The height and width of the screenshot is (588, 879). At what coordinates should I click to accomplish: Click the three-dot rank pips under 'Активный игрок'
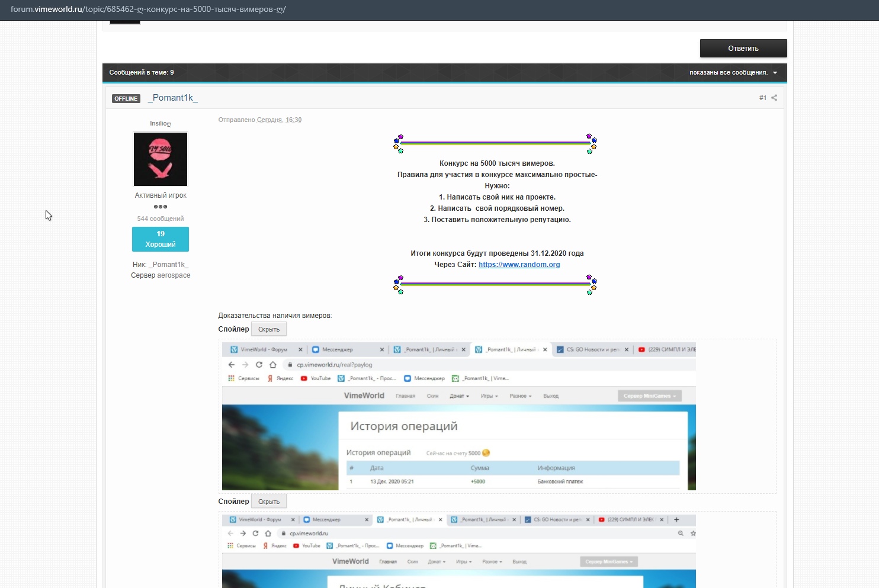161,207
